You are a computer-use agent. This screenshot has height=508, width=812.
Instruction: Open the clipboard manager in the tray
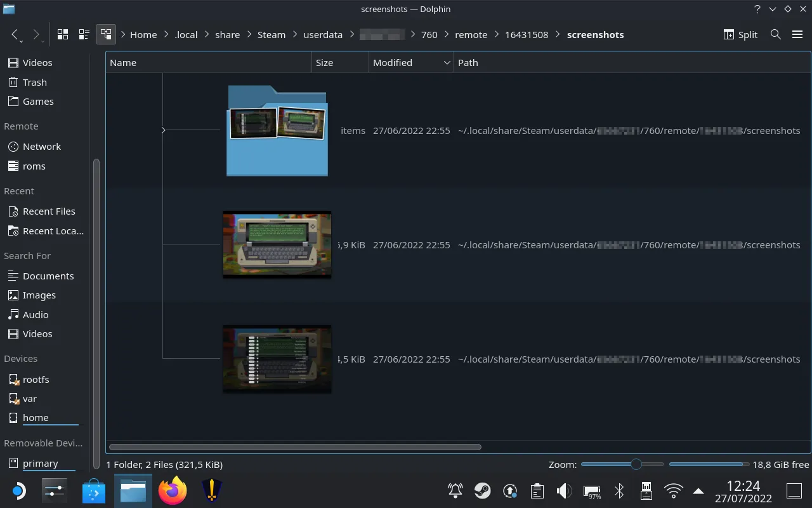pyautogui.click(x=536, y=491)
